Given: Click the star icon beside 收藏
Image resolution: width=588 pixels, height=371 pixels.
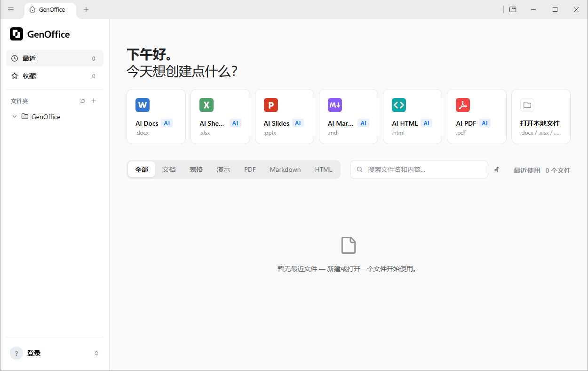Looking at the screenshot, I should coord(15,76).
